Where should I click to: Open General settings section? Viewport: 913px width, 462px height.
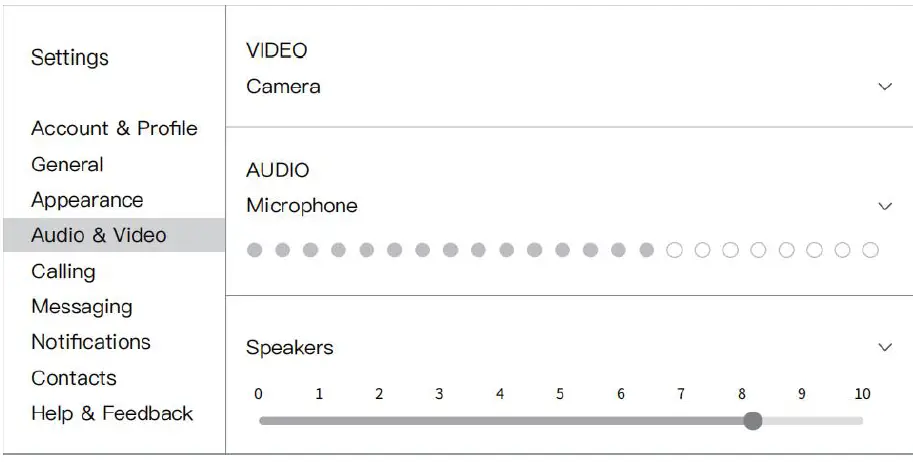pos(67,164)
